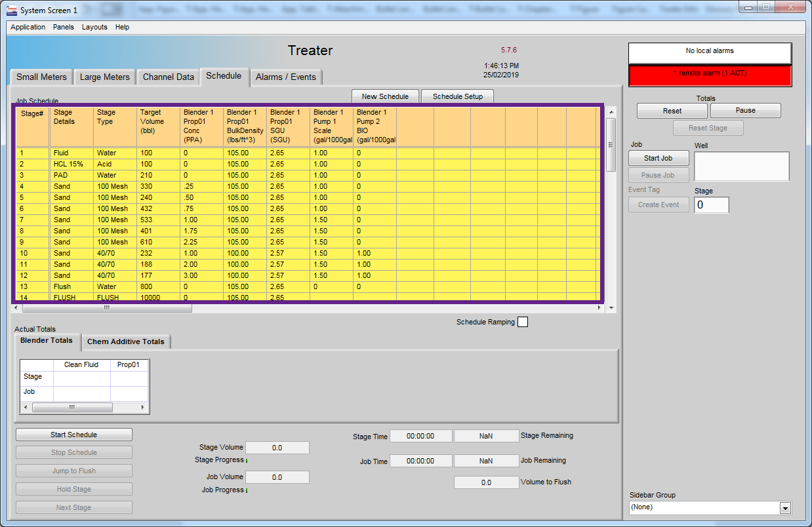Open the Panels menu
This screenshot has width=812, height=527.
63,27
